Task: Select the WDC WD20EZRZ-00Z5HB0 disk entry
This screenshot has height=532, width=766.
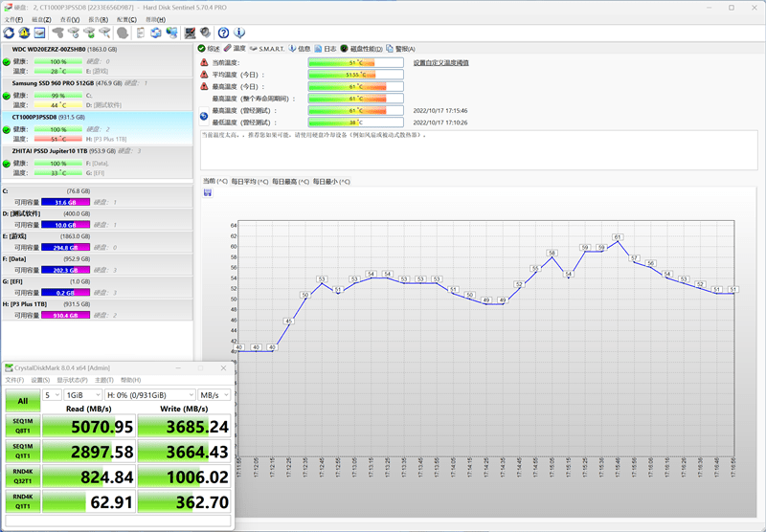Action: pyautogui.click(x=98, y=60)
